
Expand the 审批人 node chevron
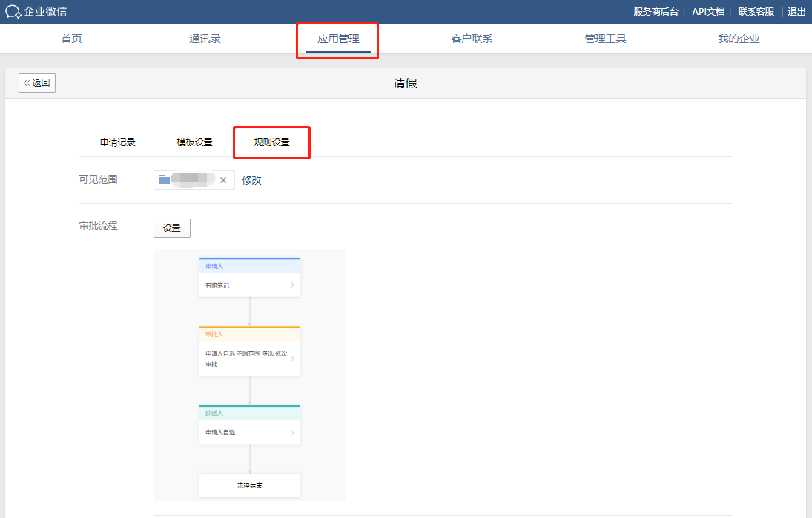292,359
